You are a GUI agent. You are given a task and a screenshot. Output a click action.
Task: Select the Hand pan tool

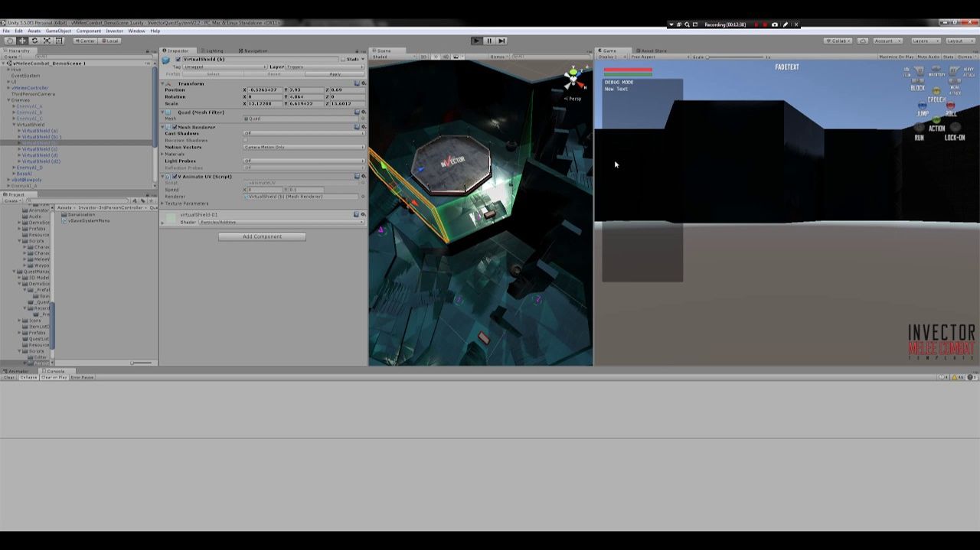click(x=9, y=41)
